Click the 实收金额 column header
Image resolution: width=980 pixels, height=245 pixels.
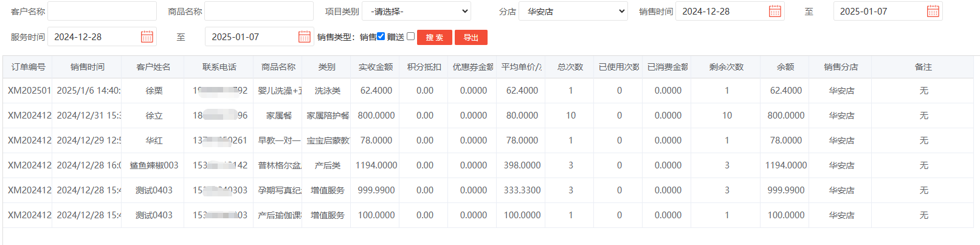[x=376, y=67]
